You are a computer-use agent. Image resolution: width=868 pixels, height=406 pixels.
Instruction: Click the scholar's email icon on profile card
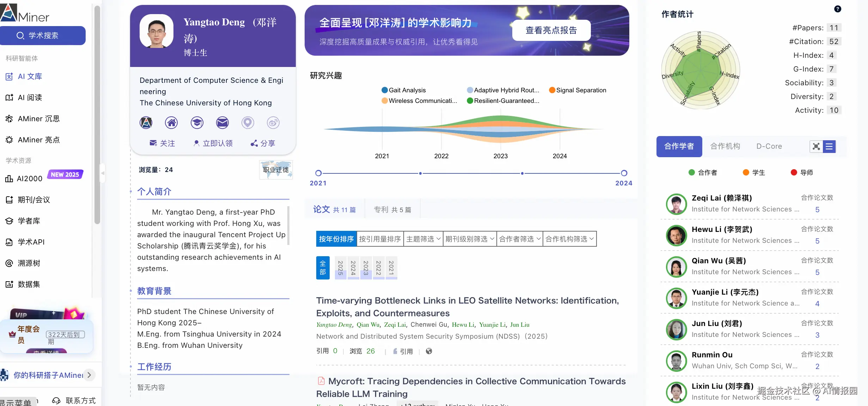coord(222,123)
